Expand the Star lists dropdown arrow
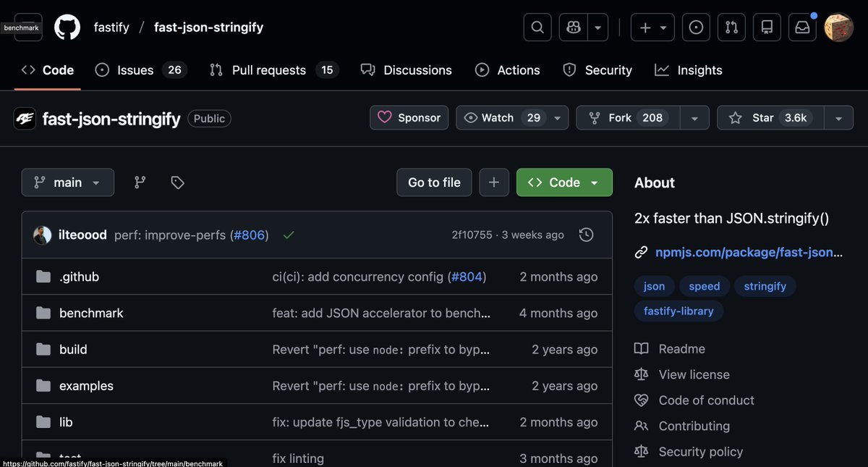This screenshot has height=467, width=868. pyautogui.click(x=839, y=117)
